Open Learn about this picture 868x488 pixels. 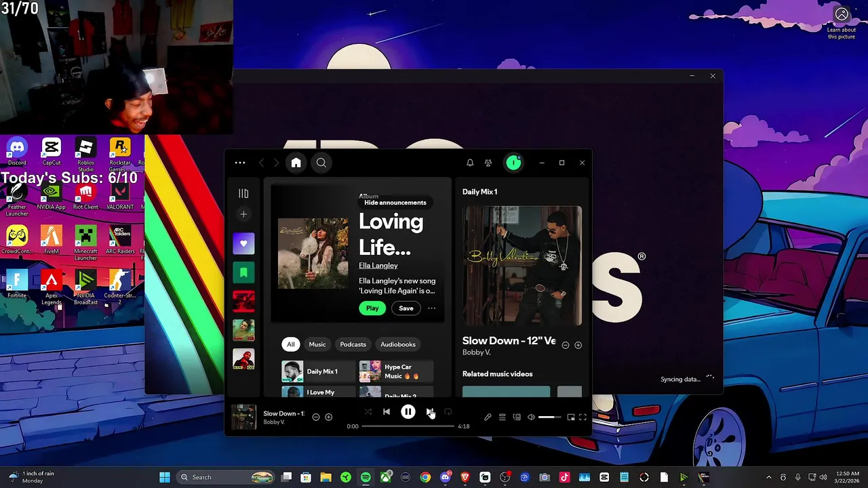pyautogui.click(x=842, y=24)
